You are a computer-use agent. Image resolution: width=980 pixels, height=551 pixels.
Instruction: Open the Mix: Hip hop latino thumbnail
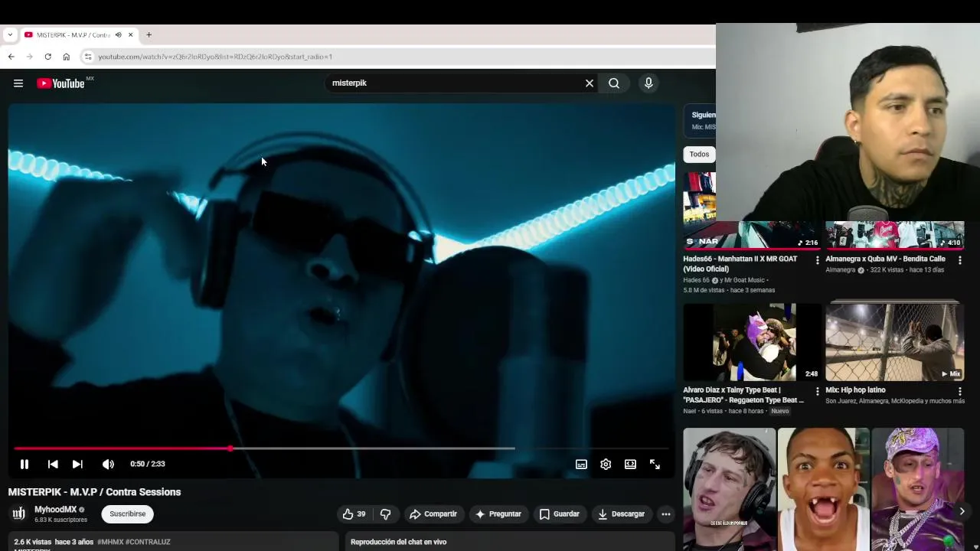[x=894, y=342]
